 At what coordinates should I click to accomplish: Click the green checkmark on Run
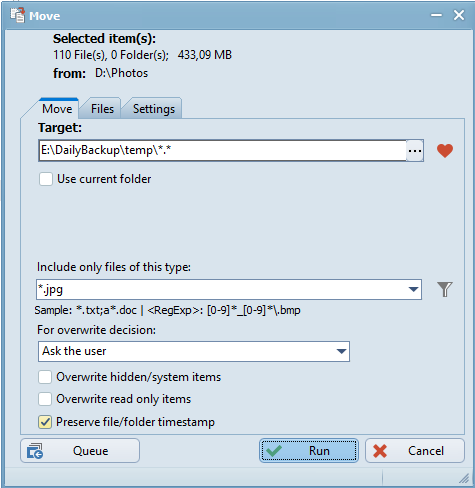274,451
